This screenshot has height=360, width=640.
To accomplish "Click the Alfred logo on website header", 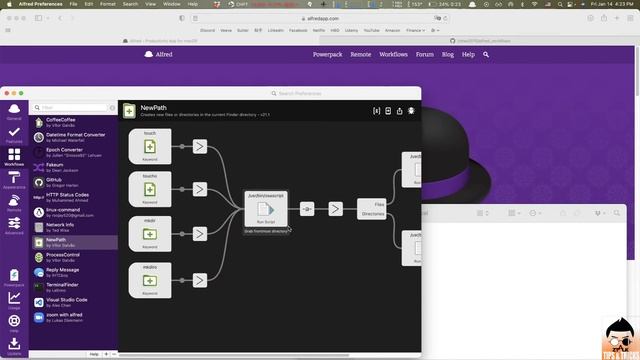I will [158, 54].
